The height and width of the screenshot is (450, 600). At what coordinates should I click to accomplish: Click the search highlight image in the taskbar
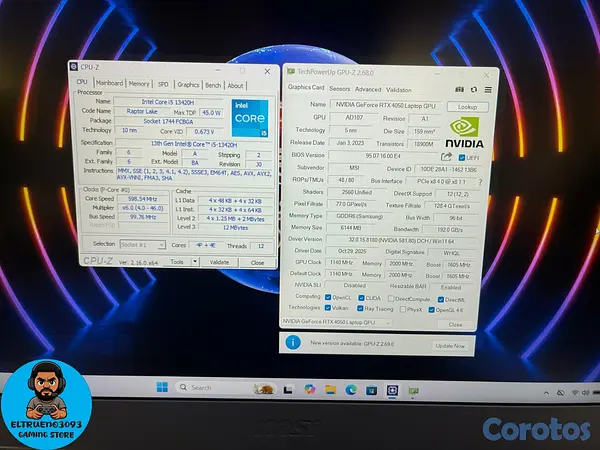[x=264, y=389]
